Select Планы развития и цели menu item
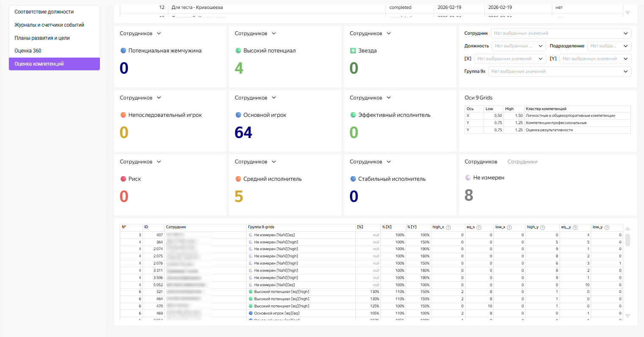This screenshot has width=644, height=337. tap(42, 38)
